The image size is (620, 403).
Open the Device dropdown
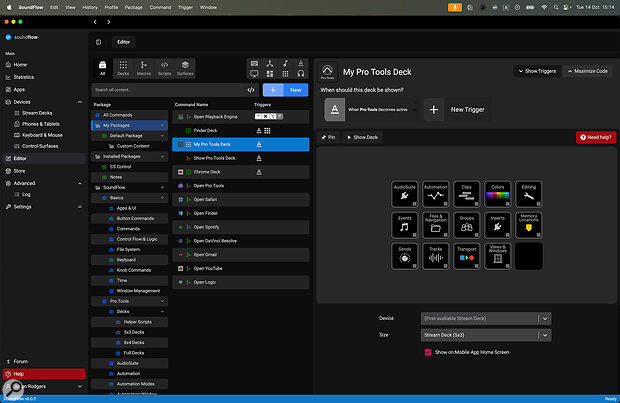(486, 318)
